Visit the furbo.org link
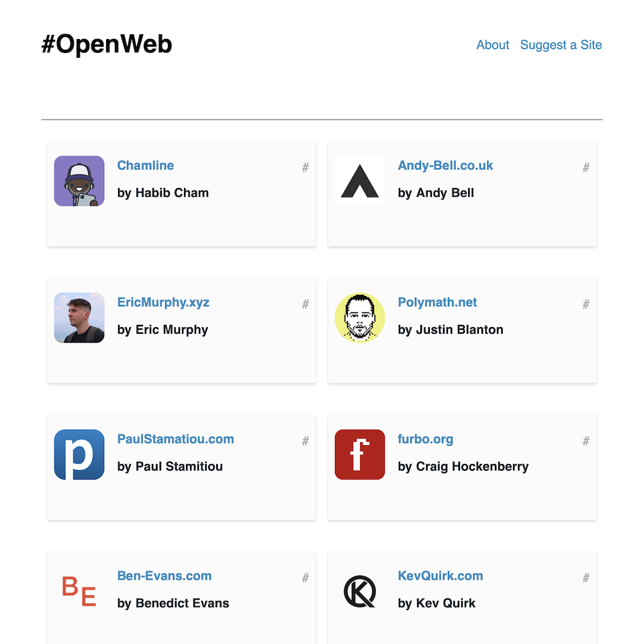 426,439
